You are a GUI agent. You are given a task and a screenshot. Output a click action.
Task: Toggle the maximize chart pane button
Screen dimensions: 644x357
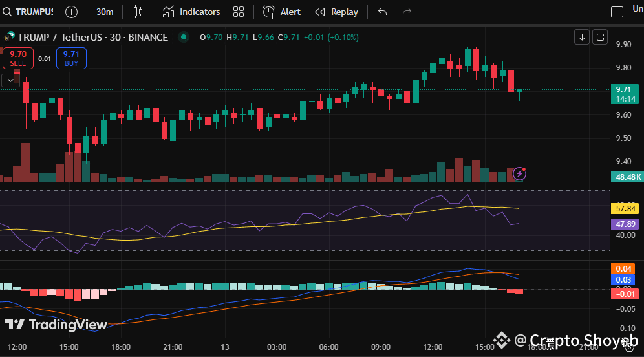coord(601,37)
